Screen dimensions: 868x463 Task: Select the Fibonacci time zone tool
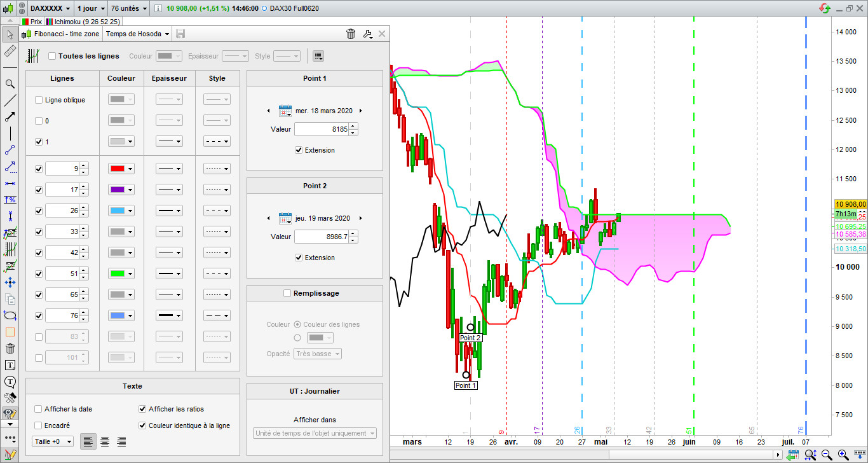pyautogui.click(x=10, y=249)
